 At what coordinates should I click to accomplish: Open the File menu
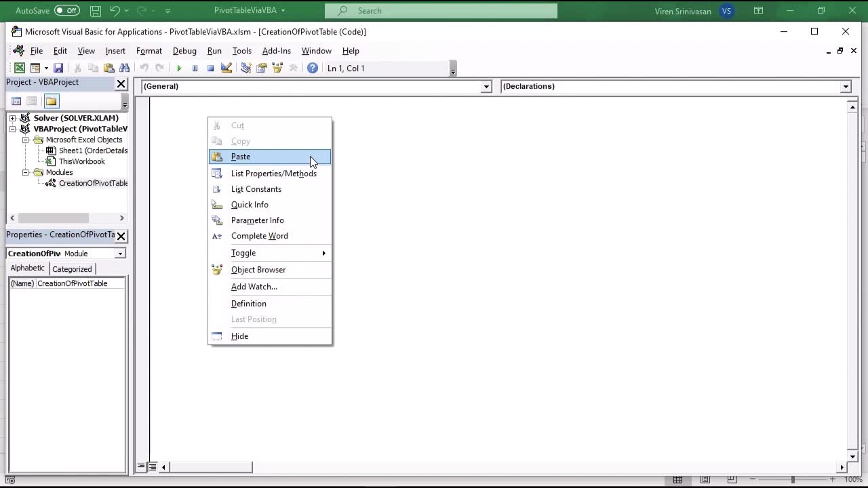click(x=37, y=51)
